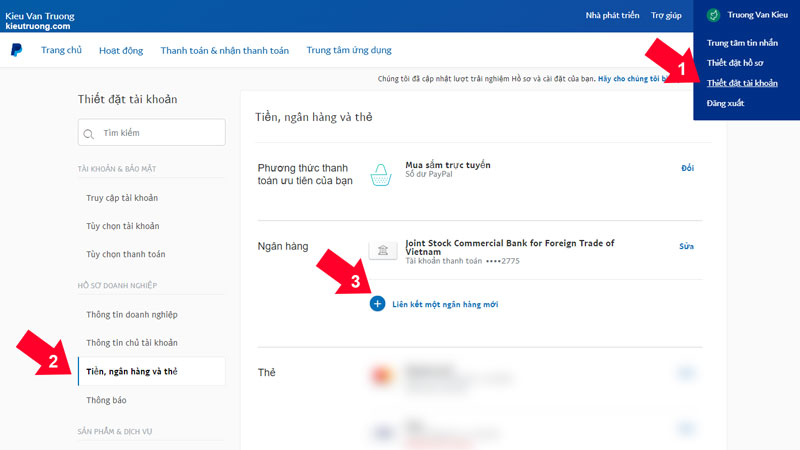Click the TÀI KHOẢN & BẢO MẬT section header
This screenshot has height=450, width=800.
click(x=117, y=169)
